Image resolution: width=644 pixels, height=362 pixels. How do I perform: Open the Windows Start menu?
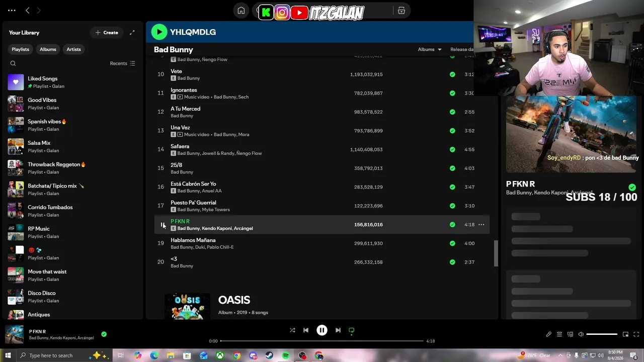(x=8, y=355)
